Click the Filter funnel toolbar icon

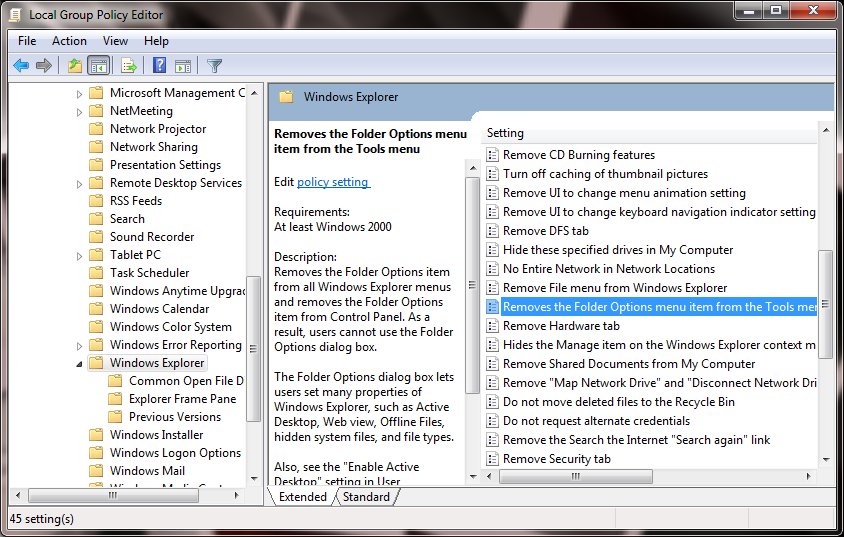(214, 66)
